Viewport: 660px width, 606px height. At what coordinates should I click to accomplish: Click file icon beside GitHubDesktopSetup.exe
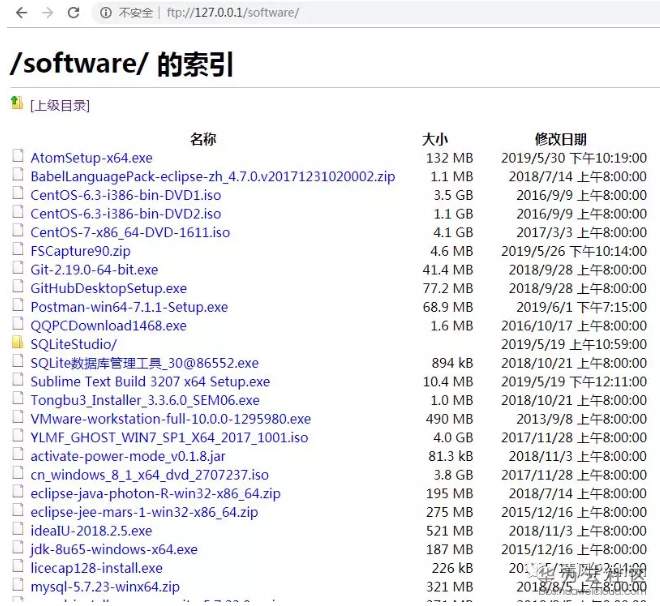point(17,286)
